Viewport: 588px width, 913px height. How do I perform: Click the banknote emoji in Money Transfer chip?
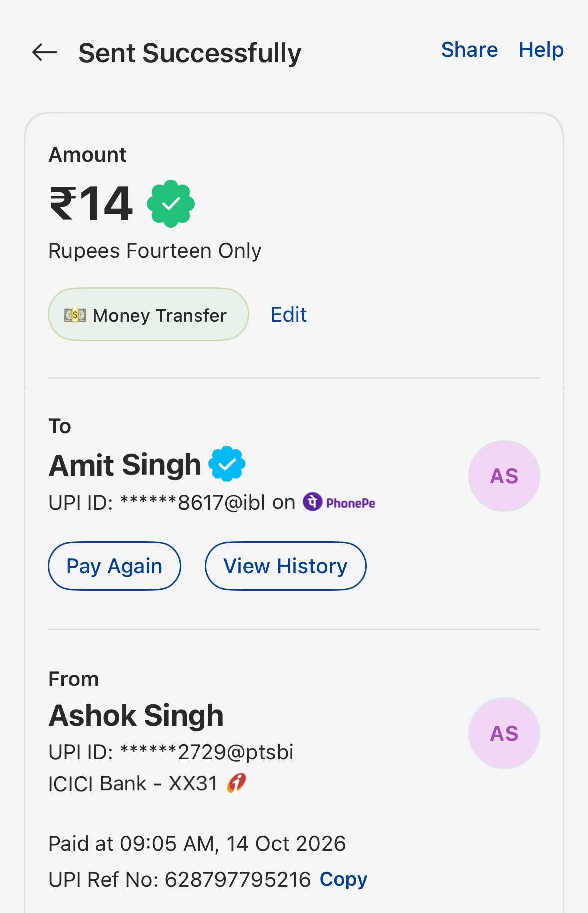(x=75, y=315)
